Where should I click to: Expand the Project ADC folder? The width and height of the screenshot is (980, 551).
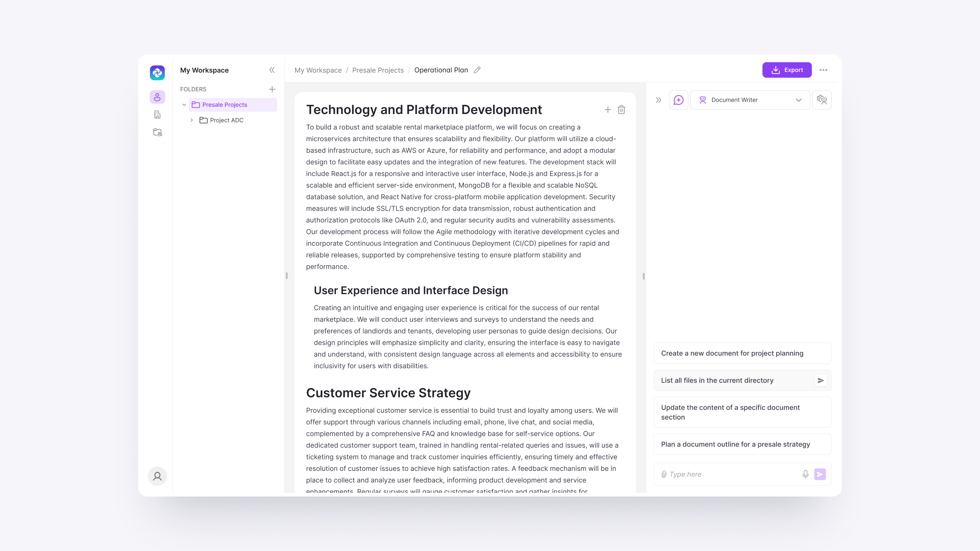click(x=192, y=120)
